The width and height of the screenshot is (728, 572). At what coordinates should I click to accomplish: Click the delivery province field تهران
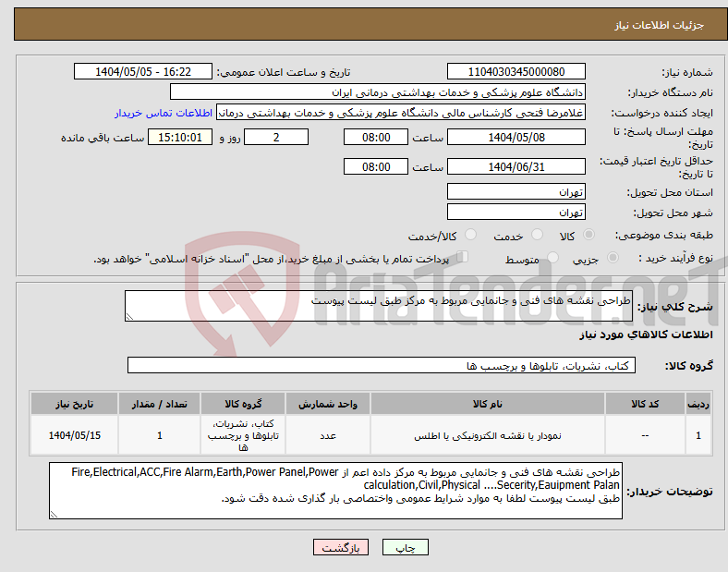pyautogui.click(x=516, y=192)
